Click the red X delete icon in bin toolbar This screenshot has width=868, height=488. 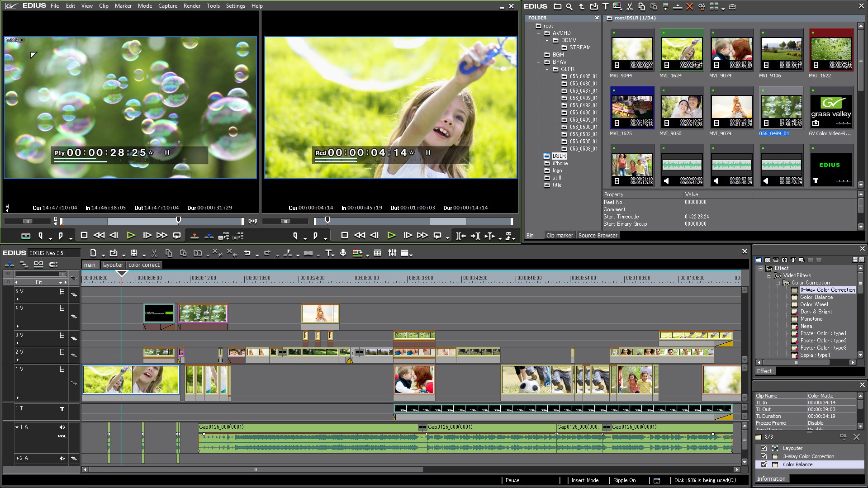coord(689,6)
